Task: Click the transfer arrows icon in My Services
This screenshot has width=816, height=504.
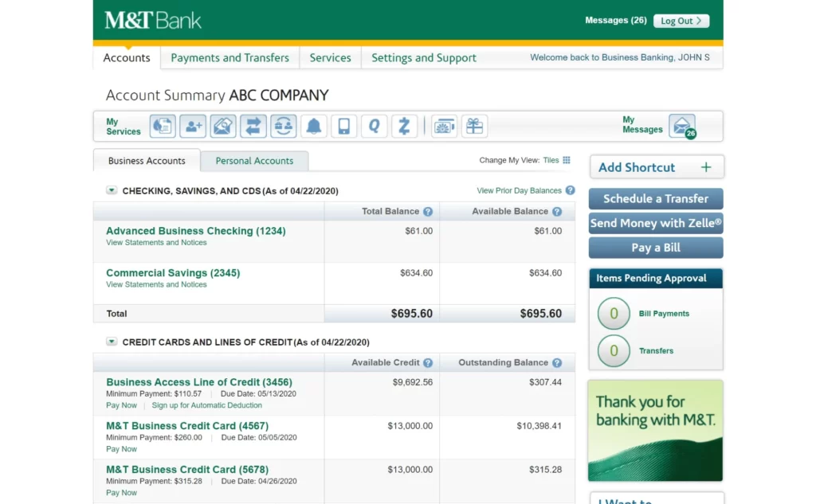Action: click(253, 126)
